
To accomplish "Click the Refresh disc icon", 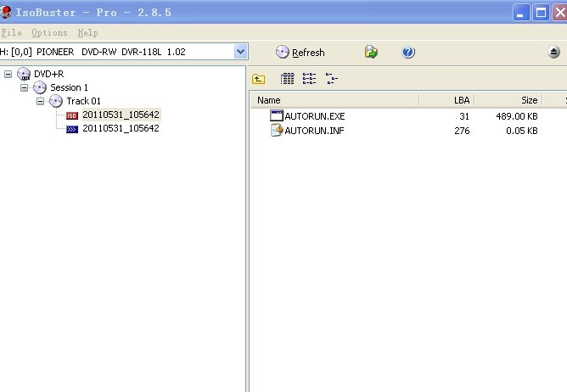I will point(282,52).
